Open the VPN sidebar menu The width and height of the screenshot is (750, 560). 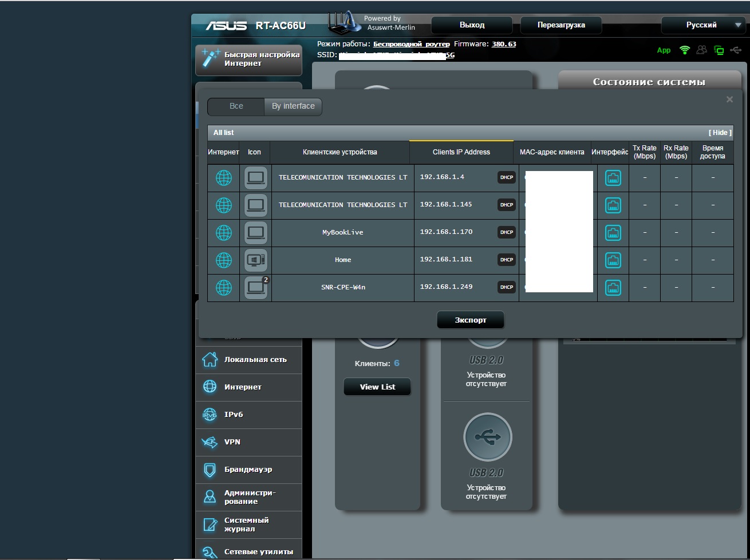tap(248, 442)
